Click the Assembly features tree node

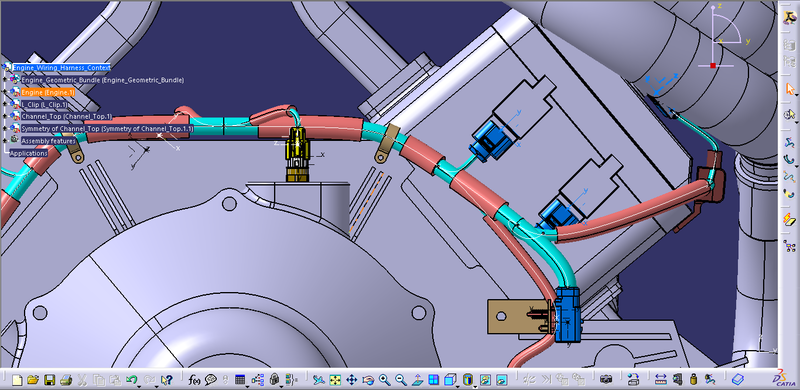click(x=48, y=141)
